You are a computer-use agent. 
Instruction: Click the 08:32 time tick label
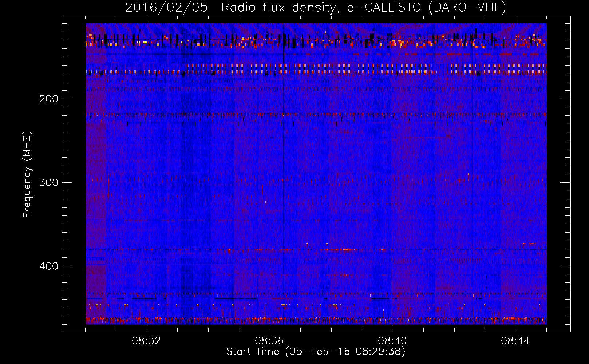146,341
